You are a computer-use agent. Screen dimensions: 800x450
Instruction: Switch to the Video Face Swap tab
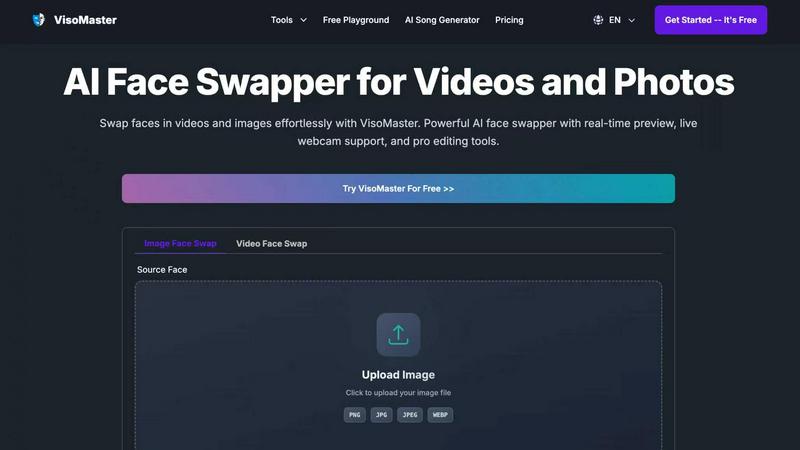point(271,243)
